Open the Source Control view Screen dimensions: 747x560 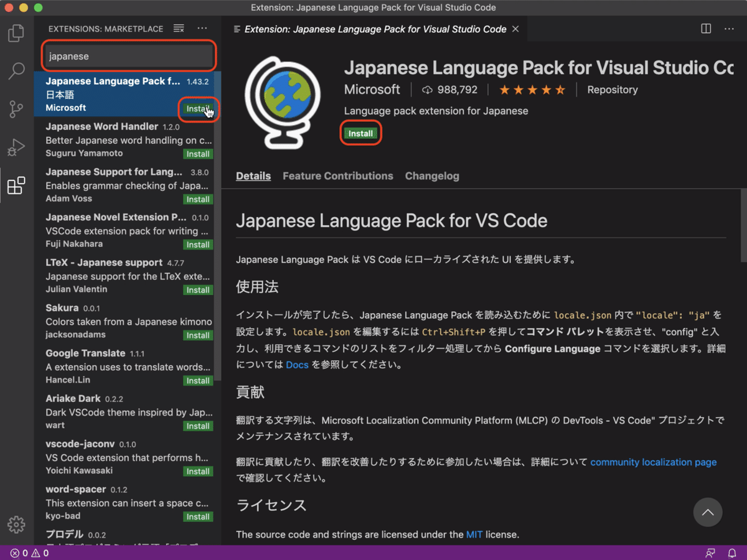coord(16,109)
